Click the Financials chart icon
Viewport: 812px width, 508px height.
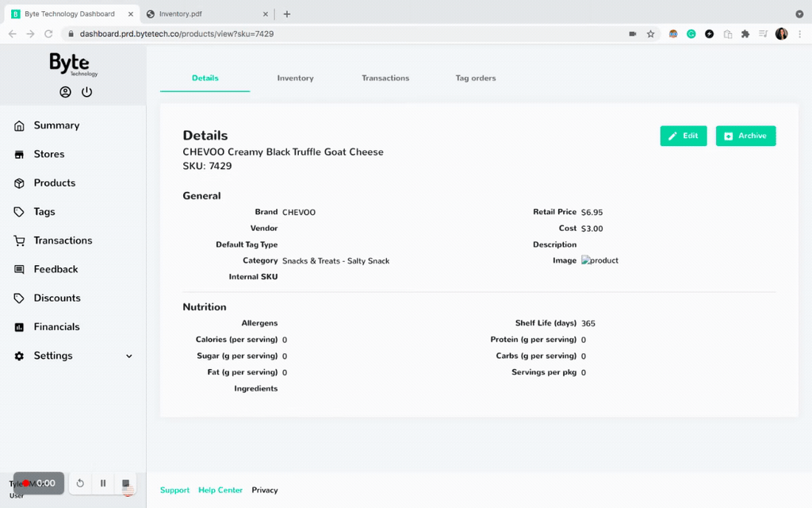click(19, 327)
